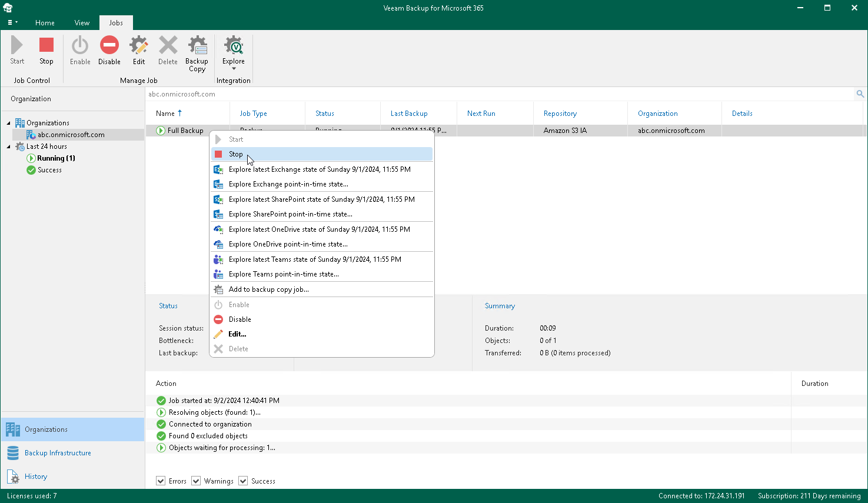
Task: Toggle the Warnings filter checkbox
Action: click(196, 481)
